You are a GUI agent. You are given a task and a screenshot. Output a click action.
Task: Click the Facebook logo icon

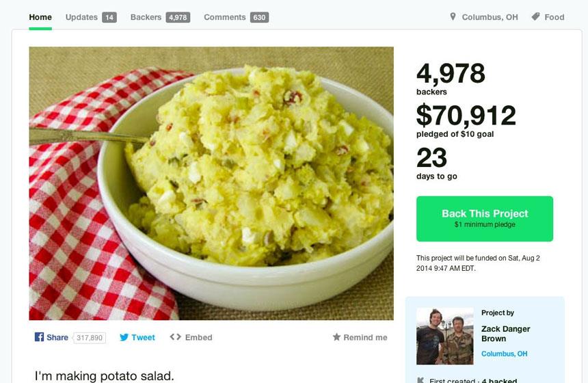39,337
